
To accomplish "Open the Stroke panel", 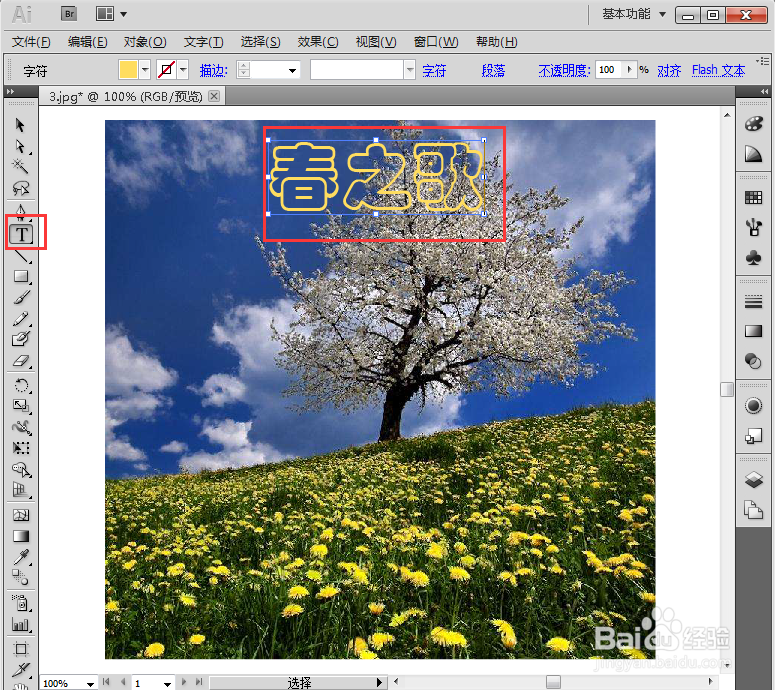I will [753, 301].
